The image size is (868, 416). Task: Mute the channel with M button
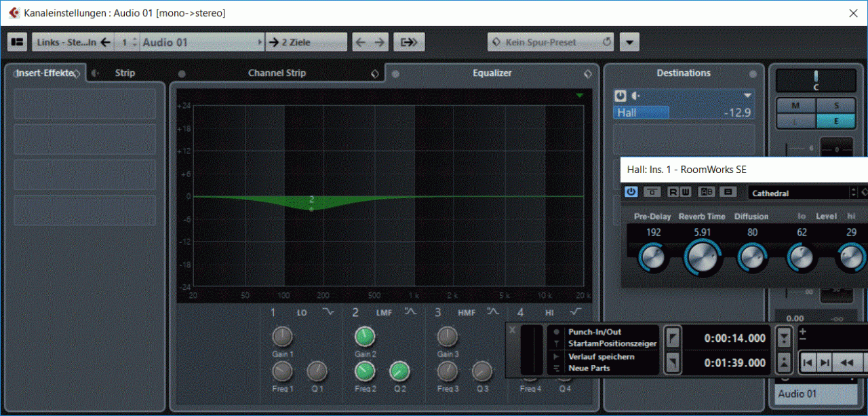795,105
